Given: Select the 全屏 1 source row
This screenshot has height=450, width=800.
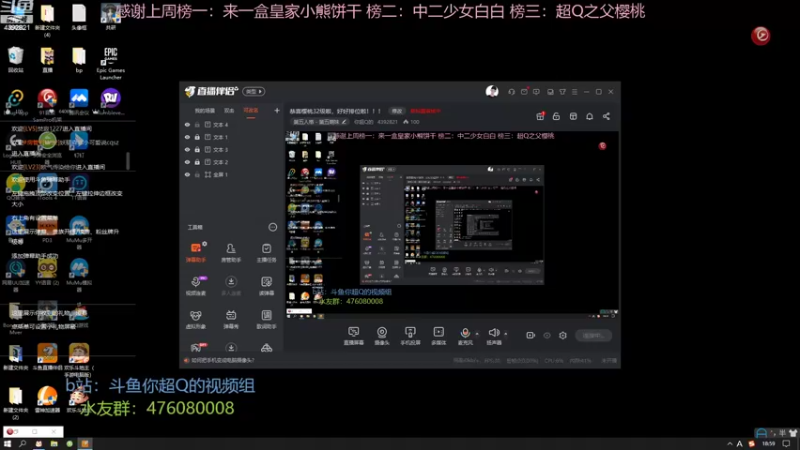Looking at the screenshot, I should pyautogui.click(x=232, y=174).
